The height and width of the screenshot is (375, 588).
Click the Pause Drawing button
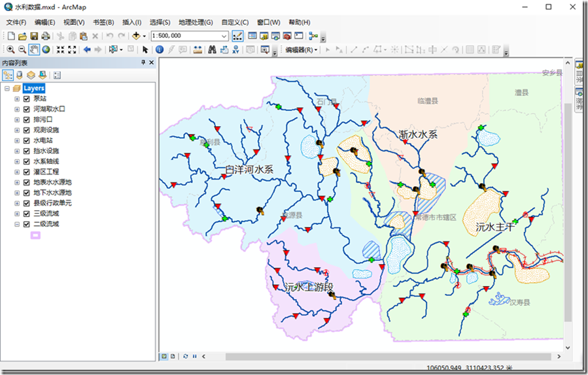pos(195,356)
